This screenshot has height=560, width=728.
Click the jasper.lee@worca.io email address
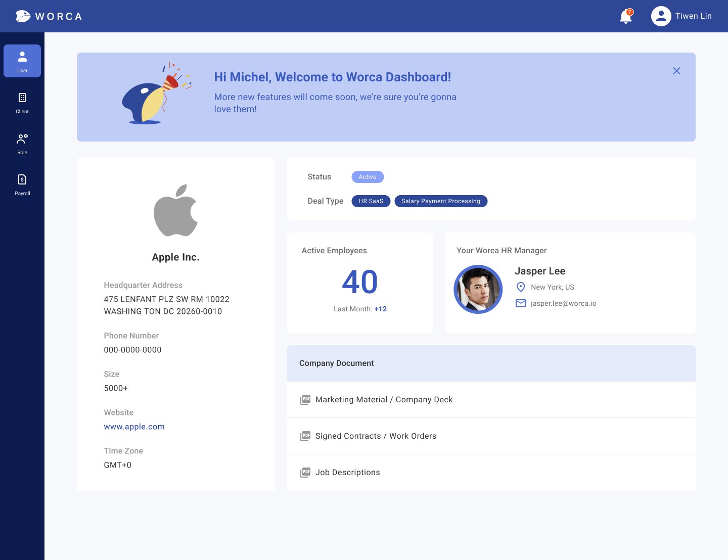(x=564, y=303)
